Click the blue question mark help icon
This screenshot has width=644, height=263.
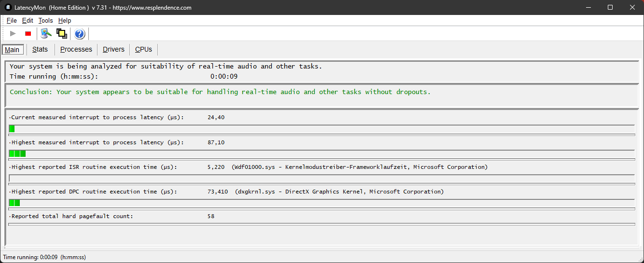[80, 34]
